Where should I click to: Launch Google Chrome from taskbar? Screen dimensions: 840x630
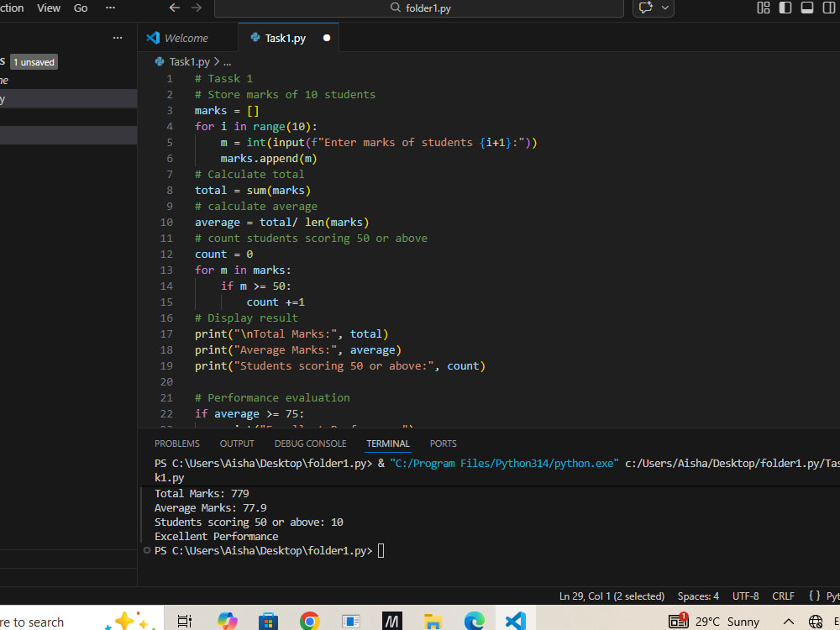click(310, 622)
